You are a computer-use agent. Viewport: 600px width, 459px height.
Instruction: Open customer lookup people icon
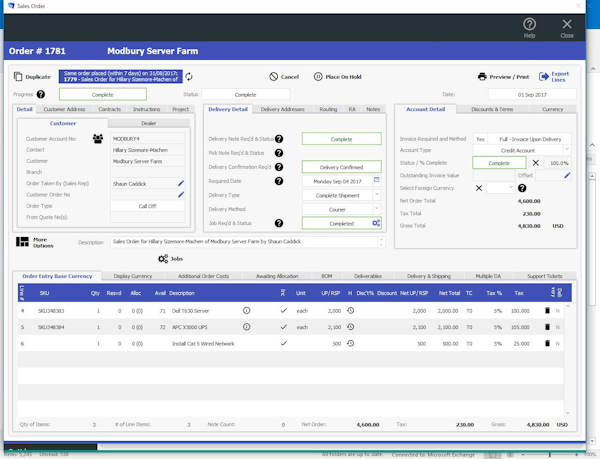(x=98, y=138)
